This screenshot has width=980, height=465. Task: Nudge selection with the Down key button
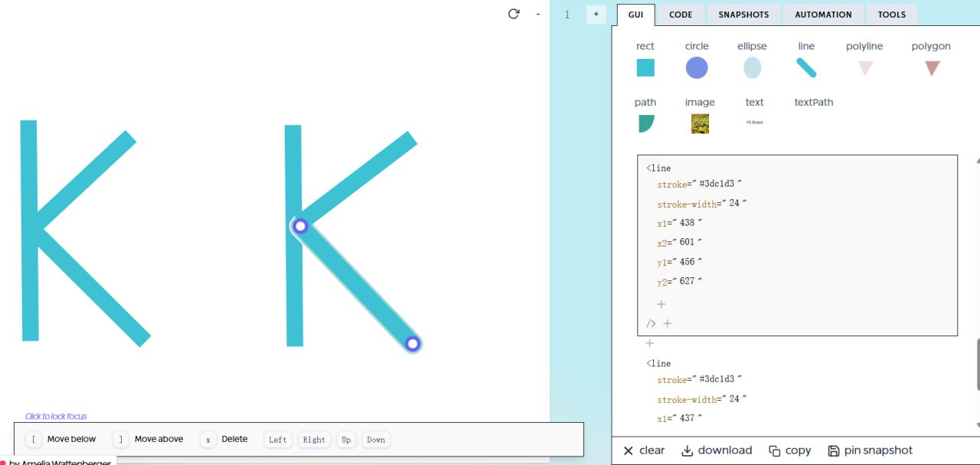tap(376, 440)
